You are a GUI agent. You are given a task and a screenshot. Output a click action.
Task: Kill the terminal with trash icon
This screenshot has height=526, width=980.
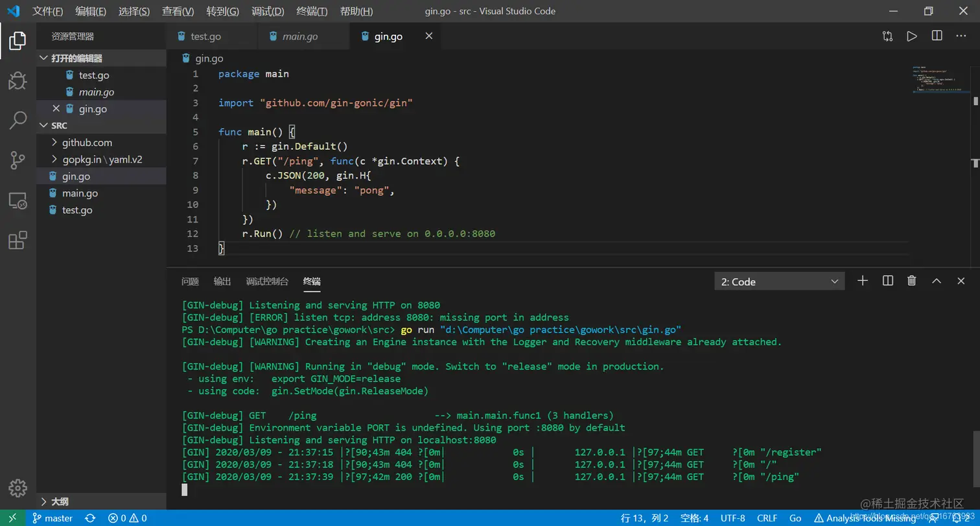pyautogui.click(x=912, y=281)
